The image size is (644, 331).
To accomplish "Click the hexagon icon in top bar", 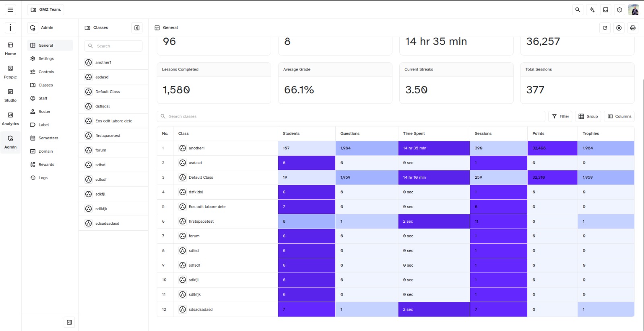I will tap(619, 10).
